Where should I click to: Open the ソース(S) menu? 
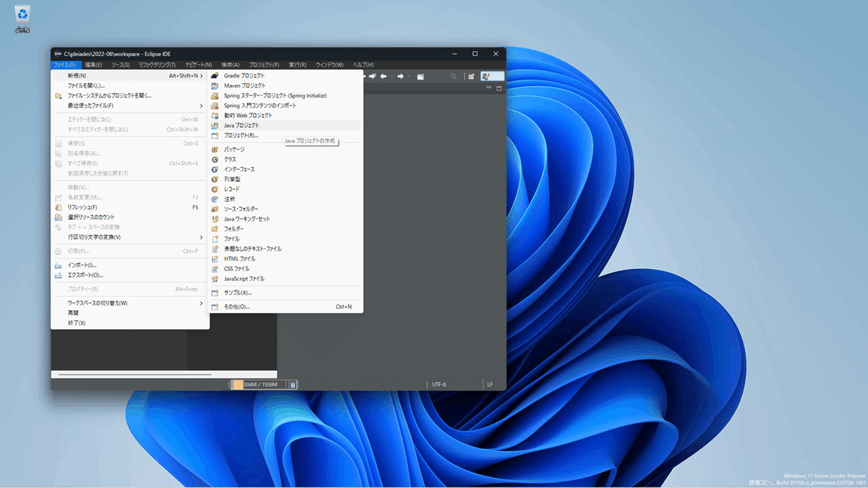point(120,65)
